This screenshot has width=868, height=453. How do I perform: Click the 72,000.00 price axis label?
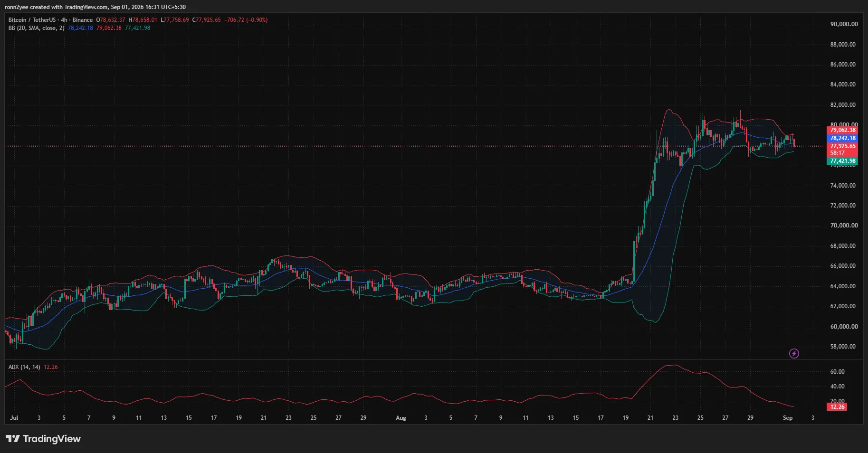[x=843, y=206]
